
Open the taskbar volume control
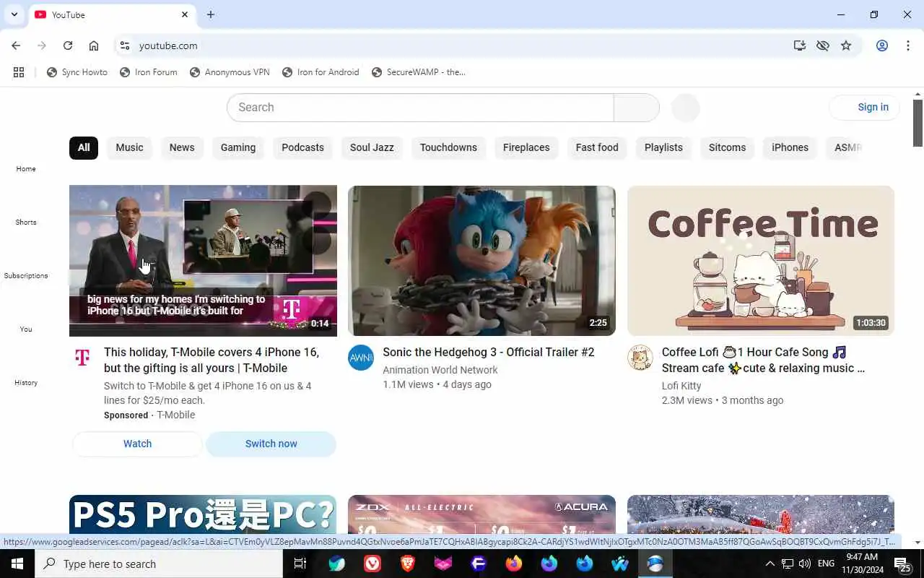(804, 564)
